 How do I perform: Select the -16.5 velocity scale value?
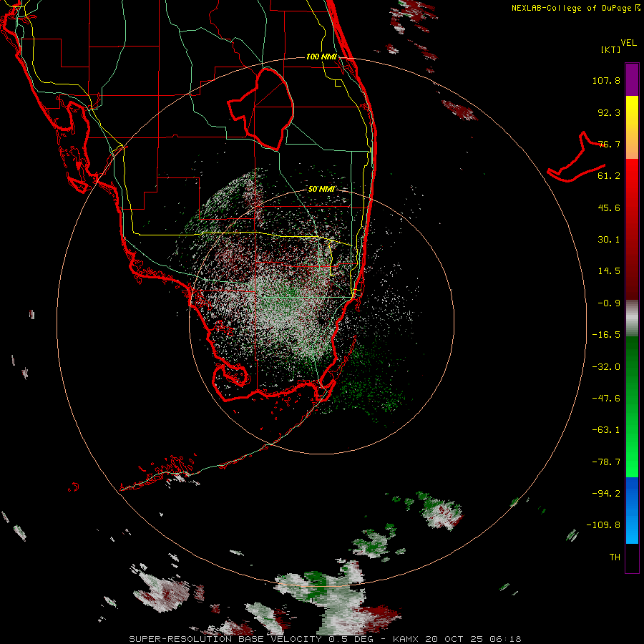(606, 335)
